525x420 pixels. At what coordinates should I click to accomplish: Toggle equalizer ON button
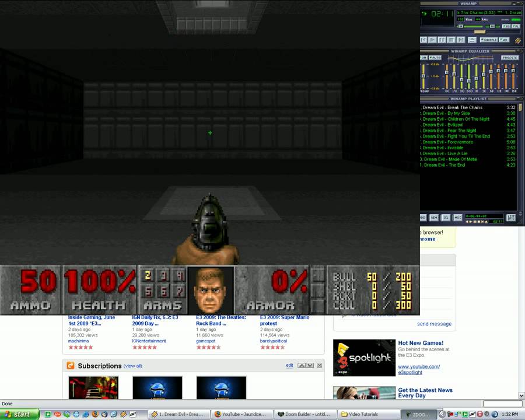(423, 58)
